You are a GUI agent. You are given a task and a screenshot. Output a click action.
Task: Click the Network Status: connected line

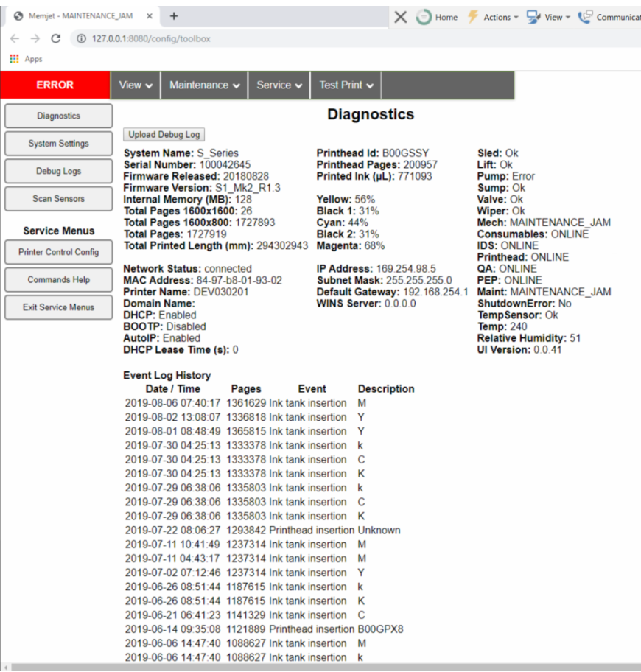point(188,269)
